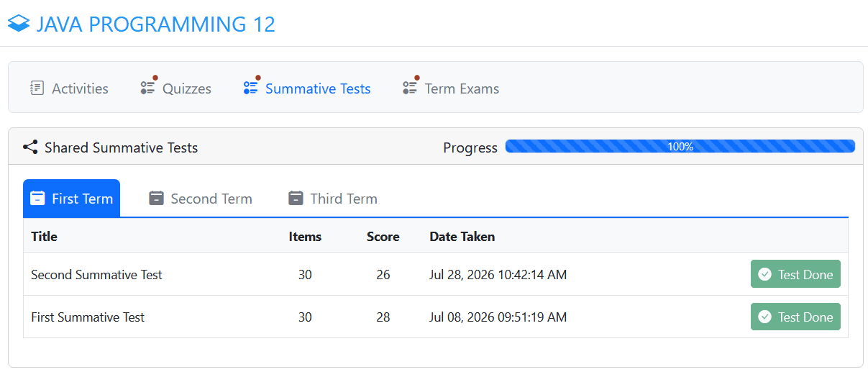Select the Summative Tests tab
The image size is (868, 372).
coord(307,89)
